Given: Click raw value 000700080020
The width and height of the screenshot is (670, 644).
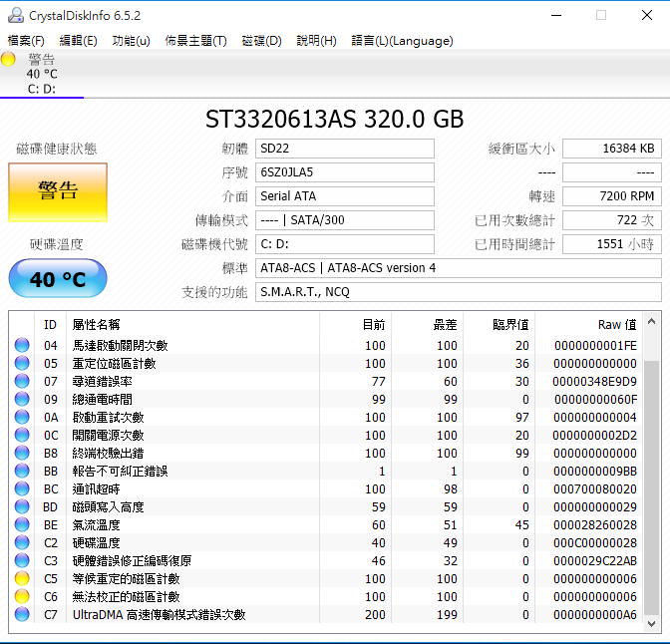Looking at the screenshot, I should [595, 488].
